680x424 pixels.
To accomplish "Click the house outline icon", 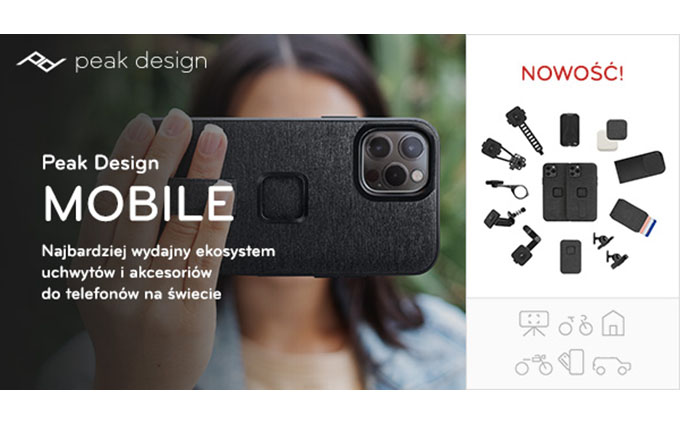I will click(x=613, y=323).
